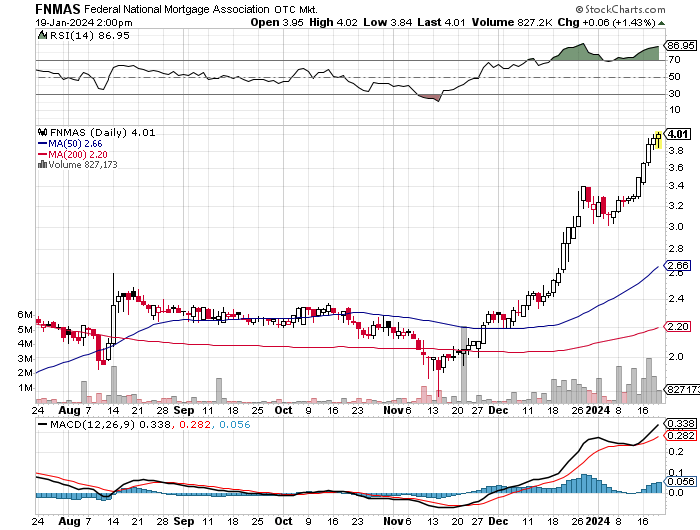Click the 1M volume axis label
This screenshot has height=530, width=700.
pos(25,388)
